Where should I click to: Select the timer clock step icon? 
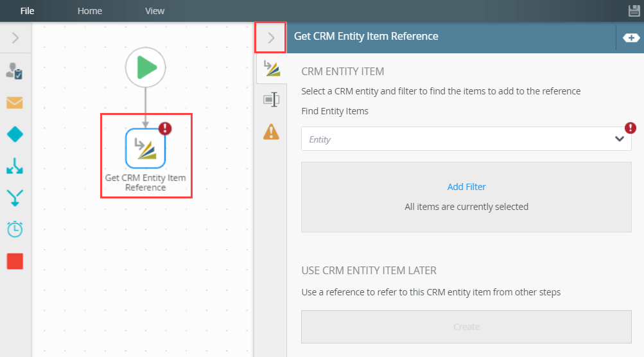point(15,229)
